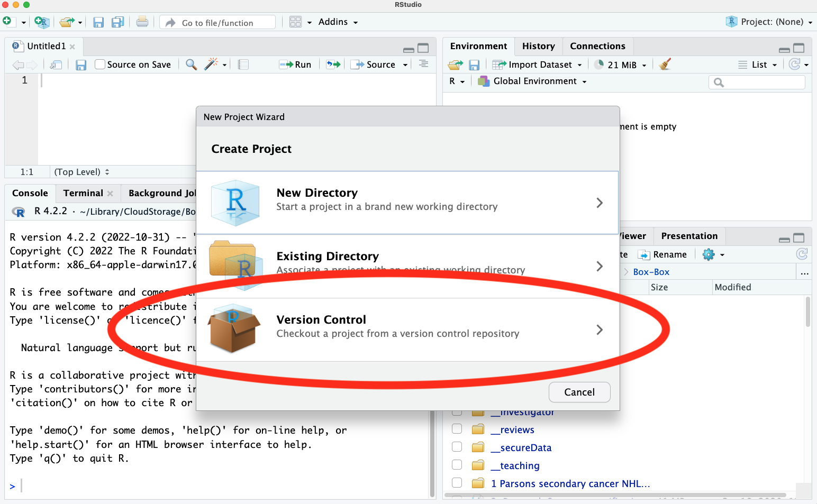The width and height of the screenshot is (817, 504).
Task: Sort files by Modified column
Action: (733, 287)
